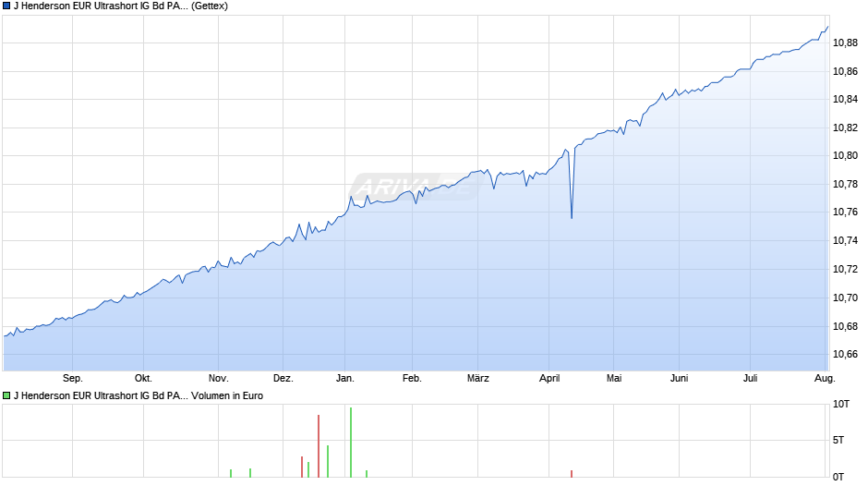868x486 pixels.
Task: Click the 10,86 price axis label
Action: 845,71
